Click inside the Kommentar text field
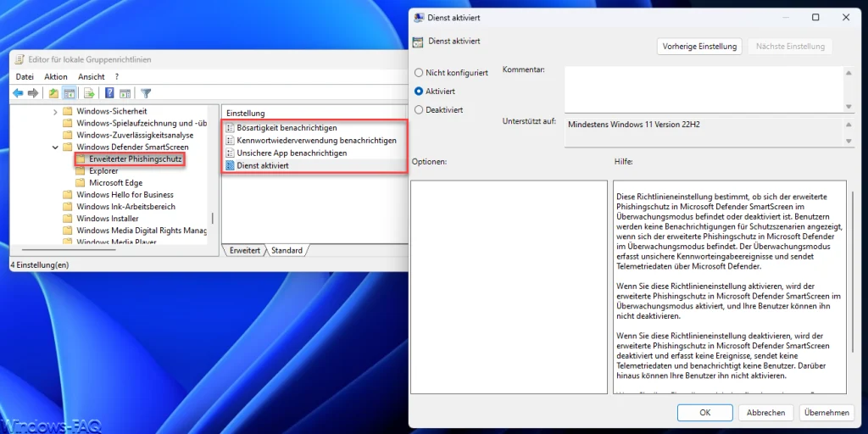The image size is (868, 434). 703,89
